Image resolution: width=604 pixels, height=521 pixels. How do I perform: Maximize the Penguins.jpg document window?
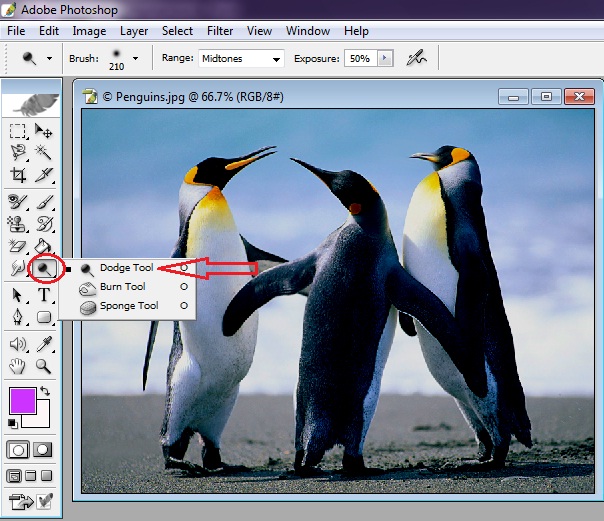tap(546, 97)
